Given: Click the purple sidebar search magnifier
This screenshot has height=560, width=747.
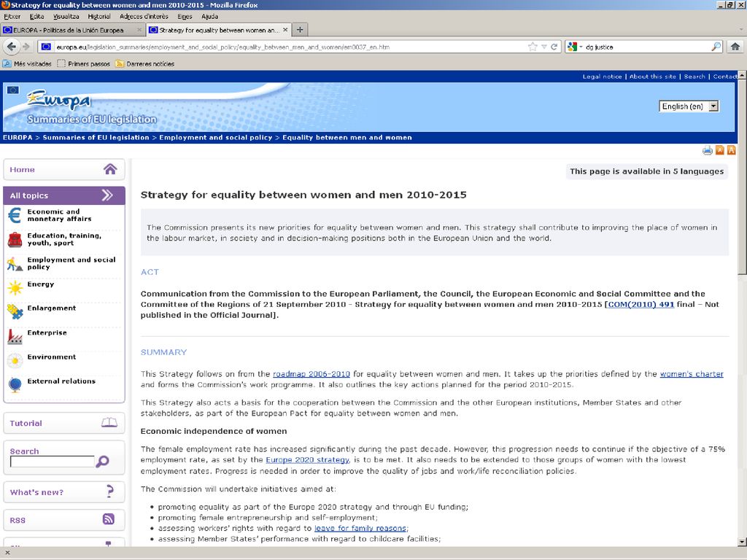Looking at the screenshot, I should click(102, 461).
